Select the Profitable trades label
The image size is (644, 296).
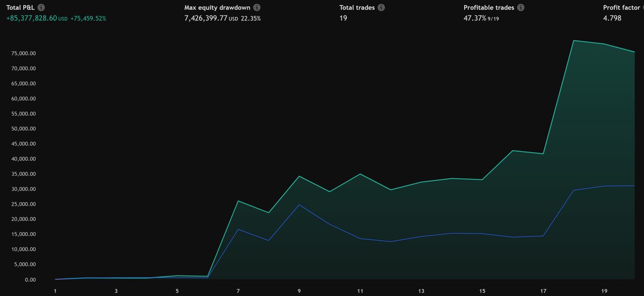coord(489,8)
